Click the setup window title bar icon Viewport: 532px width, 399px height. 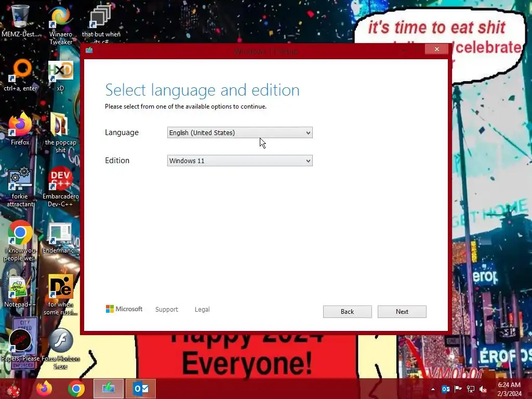89,50
